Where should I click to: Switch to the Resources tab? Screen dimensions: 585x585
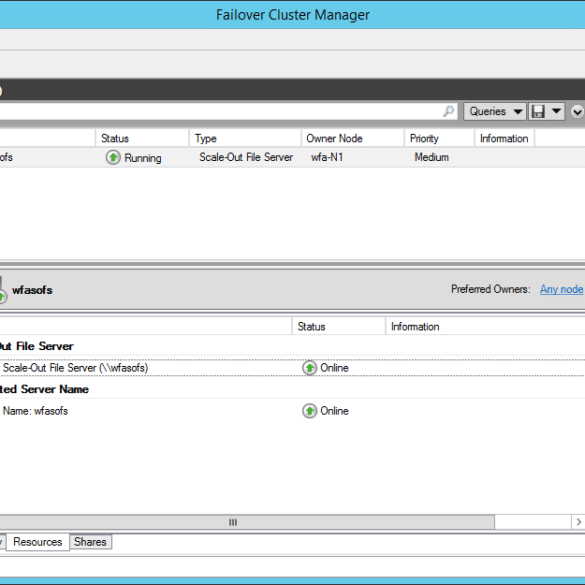pyautogui.click(x=38, y=542)
